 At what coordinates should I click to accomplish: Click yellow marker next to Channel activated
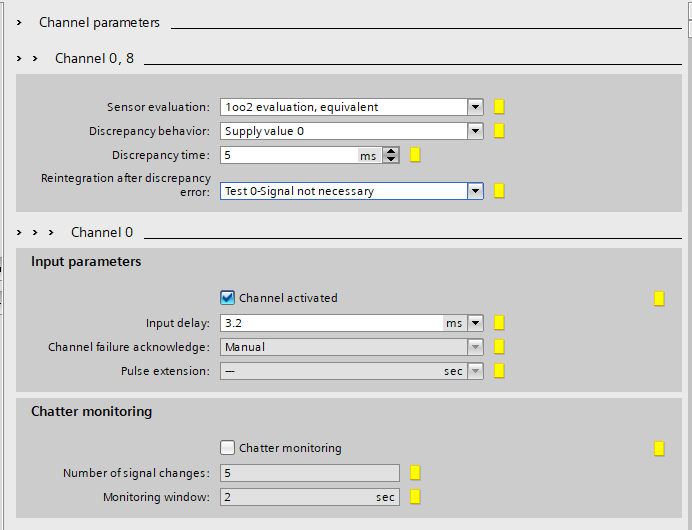pyautogui.click(x=659, y=299)
